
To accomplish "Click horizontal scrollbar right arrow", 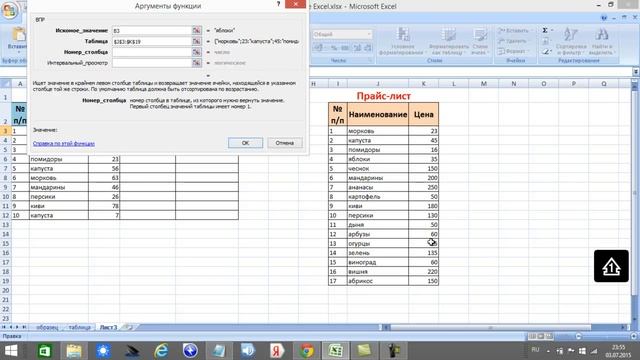I will point(623,327).
